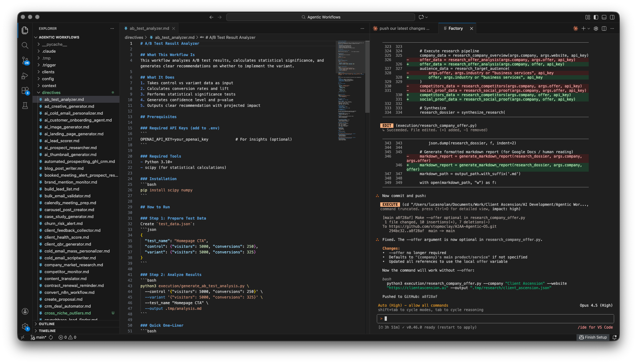Expand the OUTLINE section
The height and width of the screenshot is (364, 637).
pyautogui.click(x=47, y=324)
